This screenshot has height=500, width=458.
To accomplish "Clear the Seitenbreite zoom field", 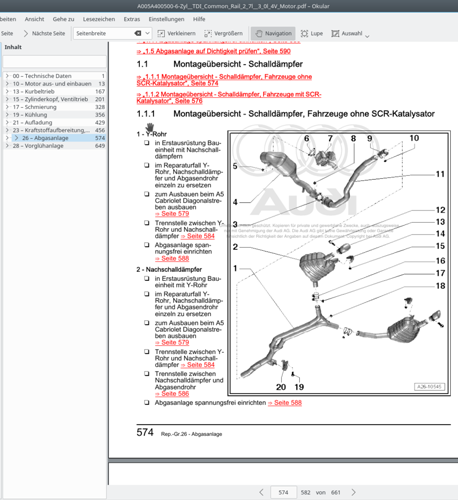I will (x=138, y=33).
